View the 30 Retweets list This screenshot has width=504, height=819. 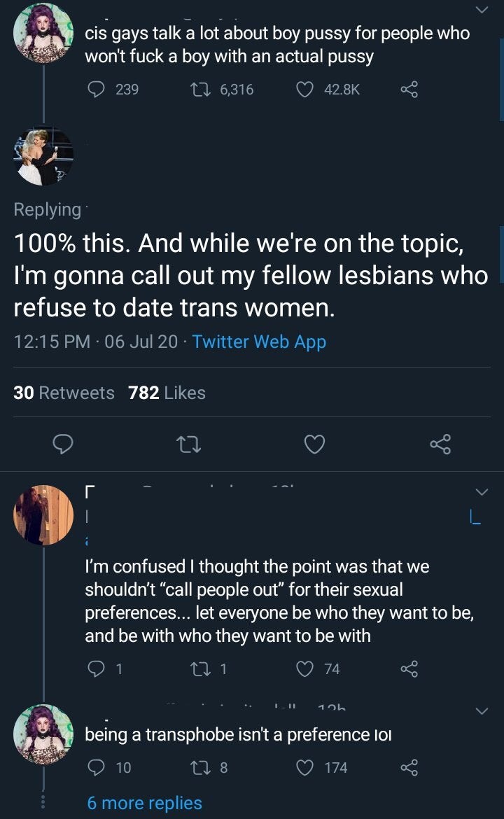[x=64, y=393]
